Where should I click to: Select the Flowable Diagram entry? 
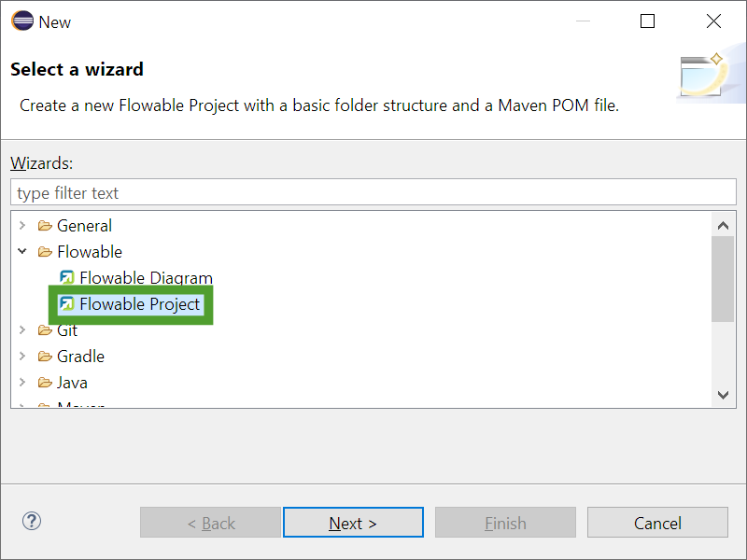click(146, 277)
